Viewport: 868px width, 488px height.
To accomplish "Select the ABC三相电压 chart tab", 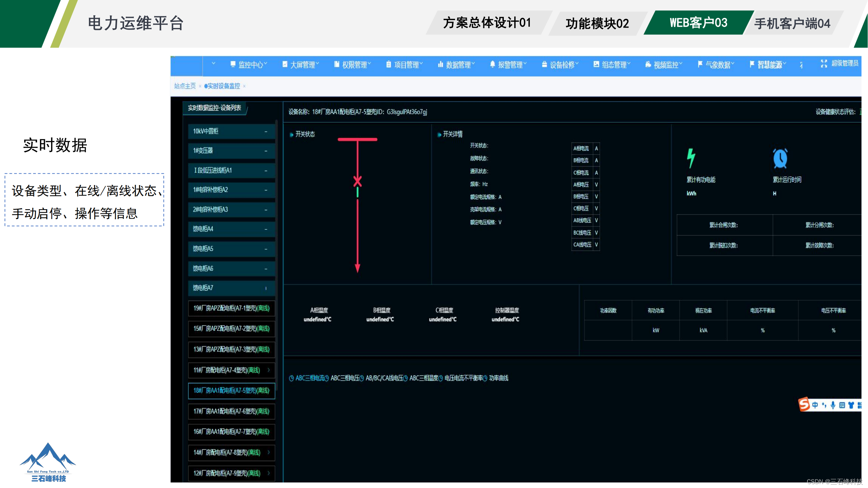I will [x=344, y=378].
